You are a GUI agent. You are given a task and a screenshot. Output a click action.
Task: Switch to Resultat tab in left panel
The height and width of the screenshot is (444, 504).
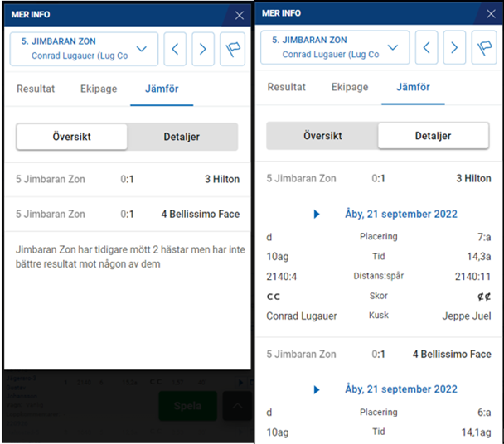click(x=36, y=89)
